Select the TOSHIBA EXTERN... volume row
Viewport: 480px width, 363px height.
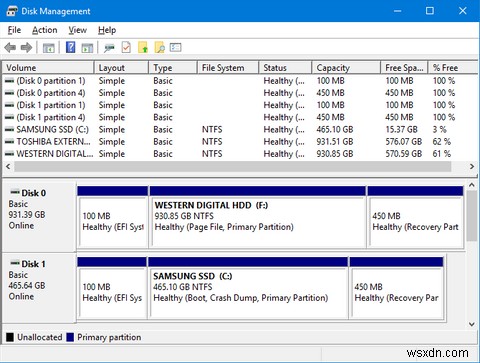tap(240, 142)
